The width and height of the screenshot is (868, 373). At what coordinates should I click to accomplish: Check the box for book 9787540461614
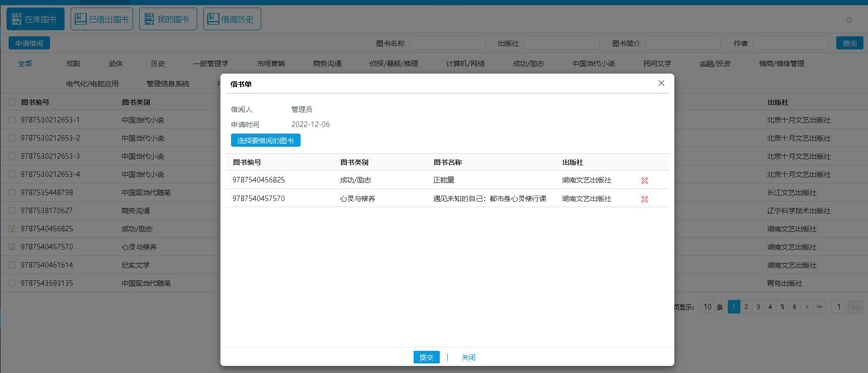[x=12, y=265]
